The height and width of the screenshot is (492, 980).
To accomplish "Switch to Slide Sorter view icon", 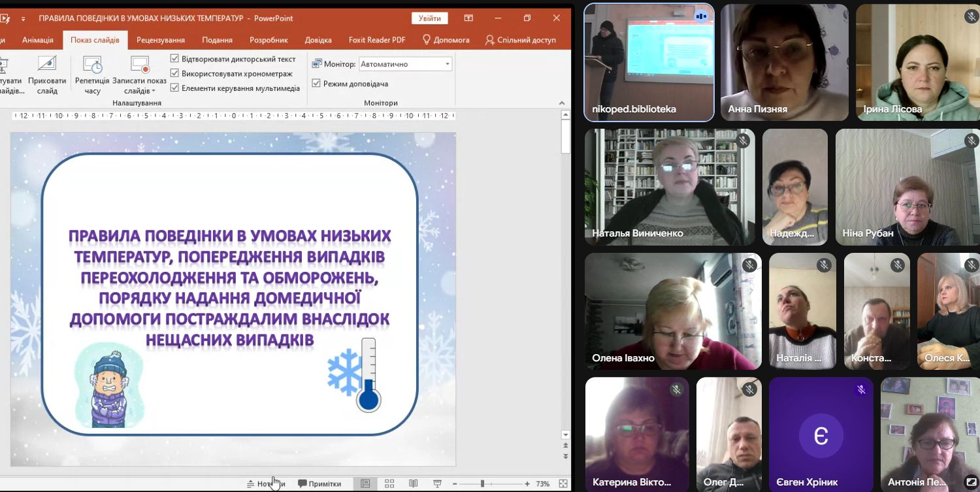I will (x=389, y=484).
